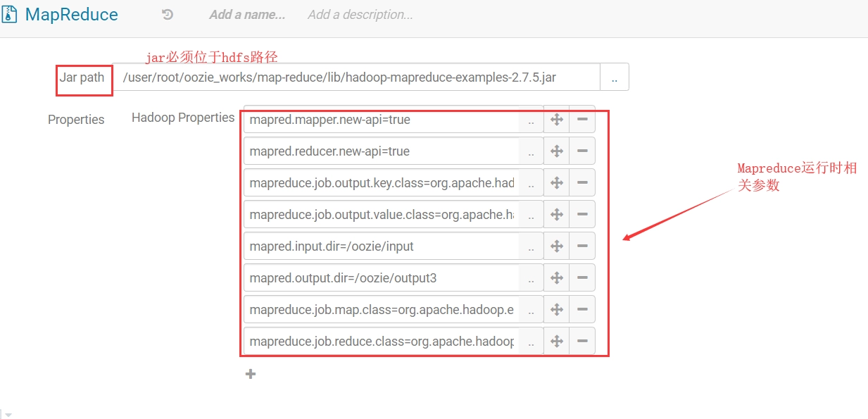Open file browser button beside Jar path
Screen dimensions: 868x419
click(615, 77)
